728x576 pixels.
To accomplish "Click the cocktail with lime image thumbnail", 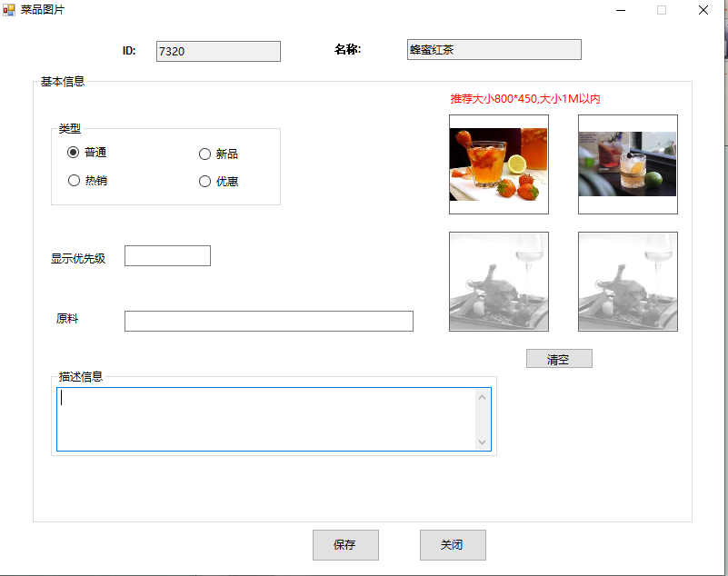I will click(628, 164).
